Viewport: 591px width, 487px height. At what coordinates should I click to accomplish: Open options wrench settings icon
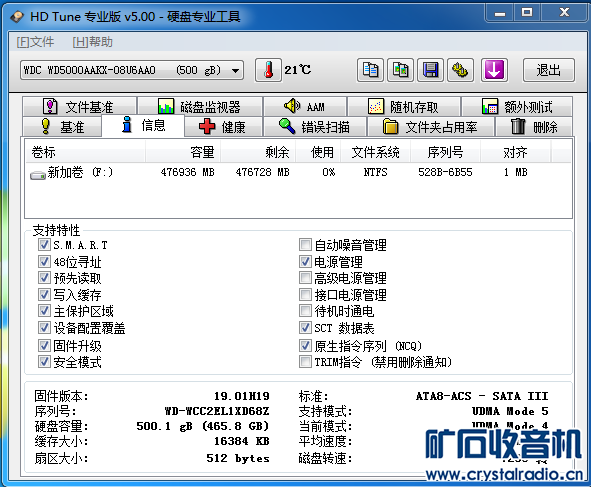coord(460,70)
